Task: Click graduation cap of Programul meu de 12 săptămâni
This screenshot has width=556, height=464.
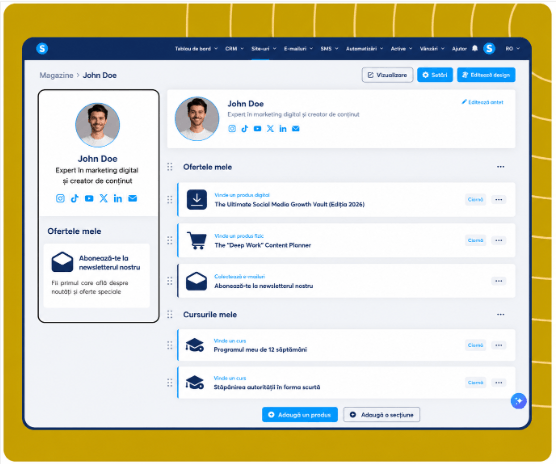Action: 195,345
